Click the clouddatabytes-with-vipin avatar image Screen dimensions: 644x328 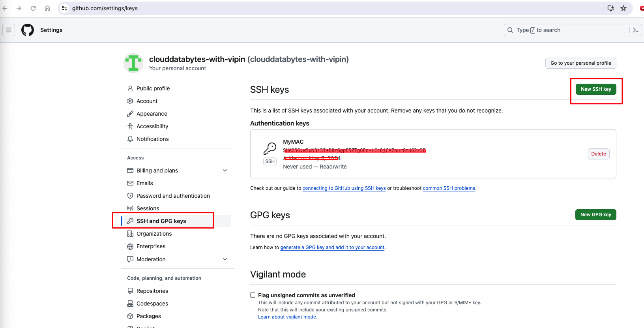(133, 63)
